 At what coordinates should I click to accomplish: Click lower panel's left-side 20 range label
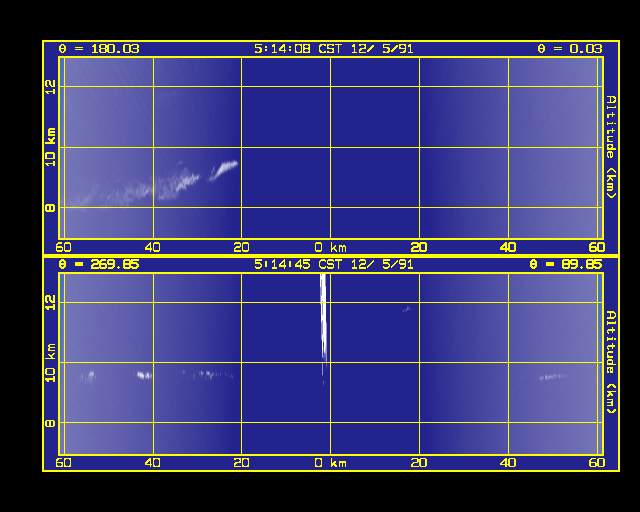[x=241, y=463]
